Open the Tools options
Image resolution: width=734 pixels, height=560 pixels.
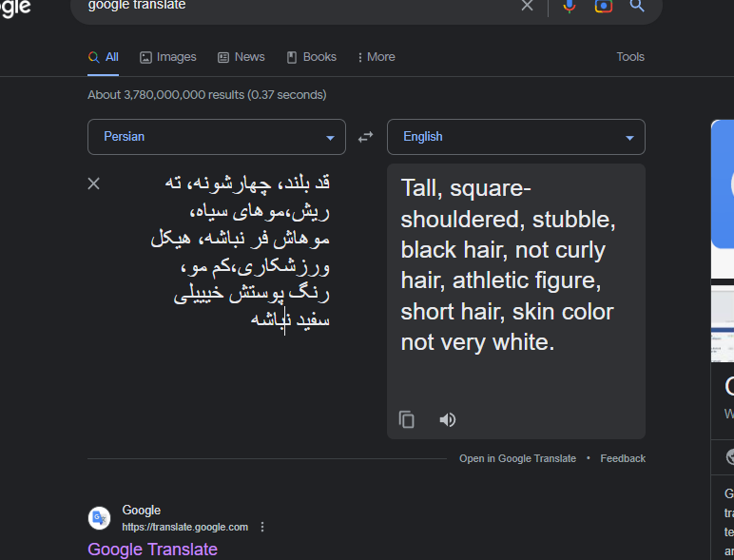(x=630, y=57)
